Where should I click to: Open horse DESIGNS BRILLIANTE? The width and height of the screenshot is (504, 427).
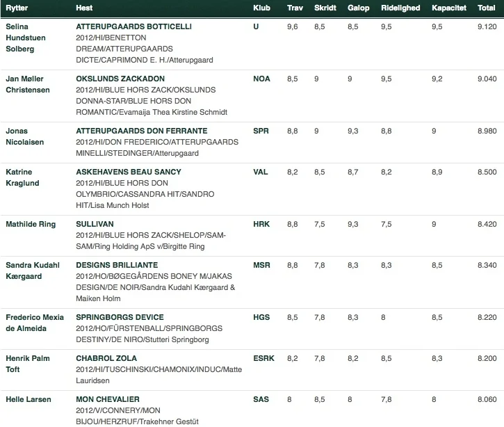[x=117, y=265]
